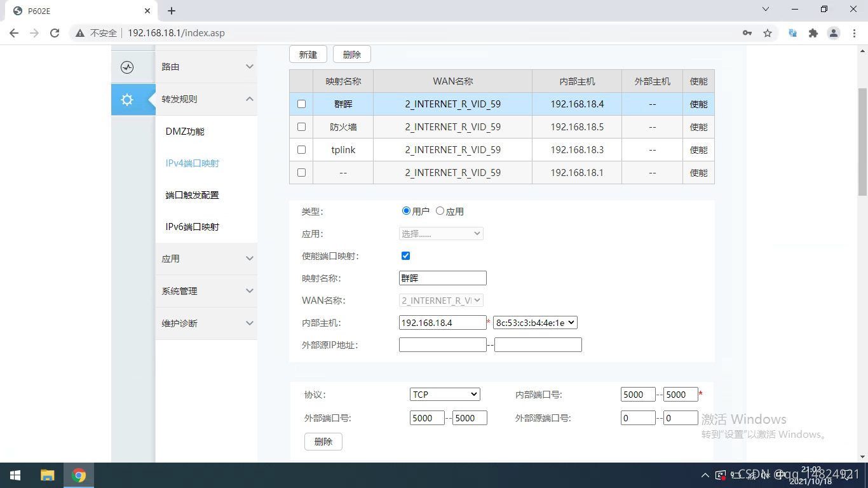Open the 应用 选择 dropdown
Screen dimensions: 868x488
(441, 234)
